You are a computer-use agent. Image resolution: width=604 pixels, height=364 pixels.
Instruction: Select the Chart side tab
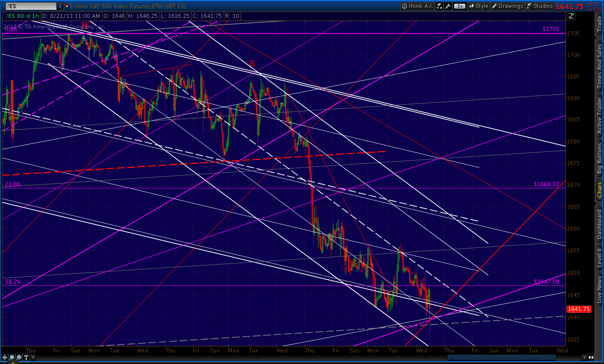[x=599, y=191]
